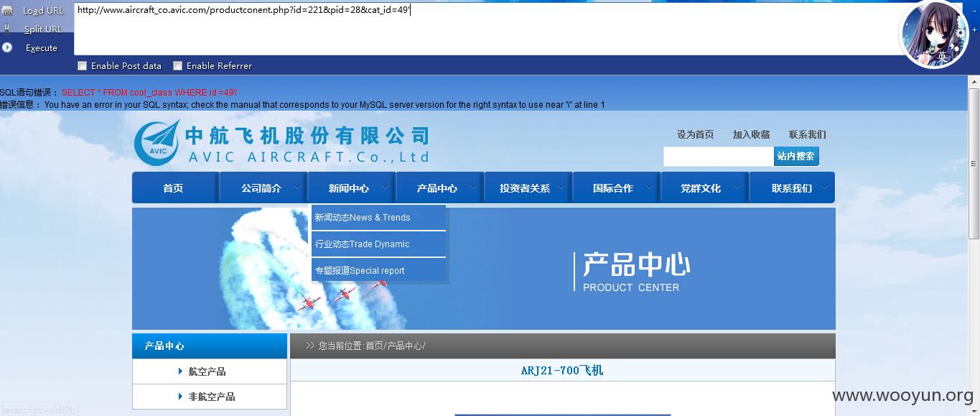Screen dimensions: 980x416
Task: Click 联系我们 top-right link
Action: 807,134
